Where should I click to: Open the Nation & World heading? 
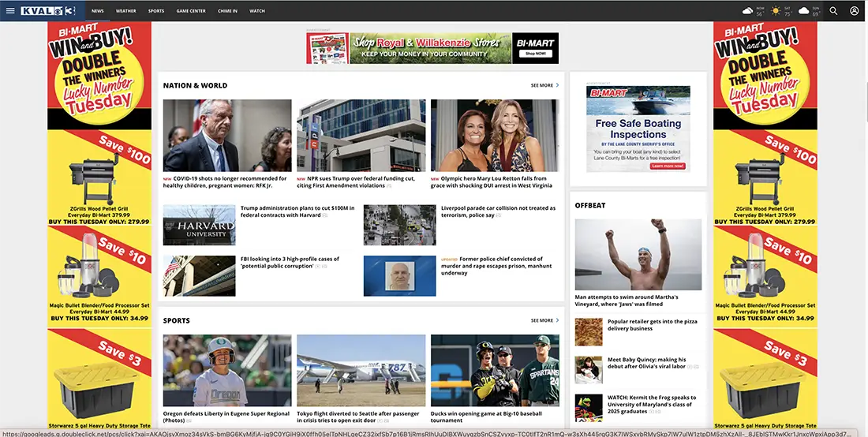(195, 85)
